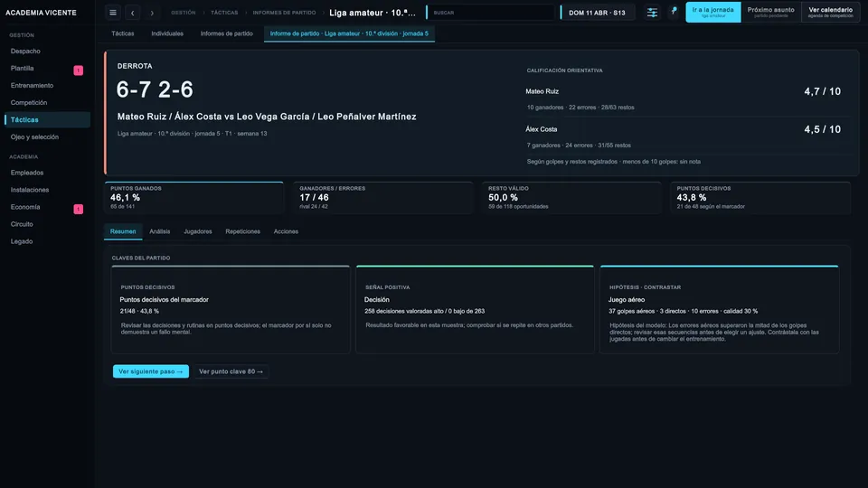The width and height of the screenshot is (868, 488).
Task: Select Tácticas in the sidebar
Action: tap(47, 119)
